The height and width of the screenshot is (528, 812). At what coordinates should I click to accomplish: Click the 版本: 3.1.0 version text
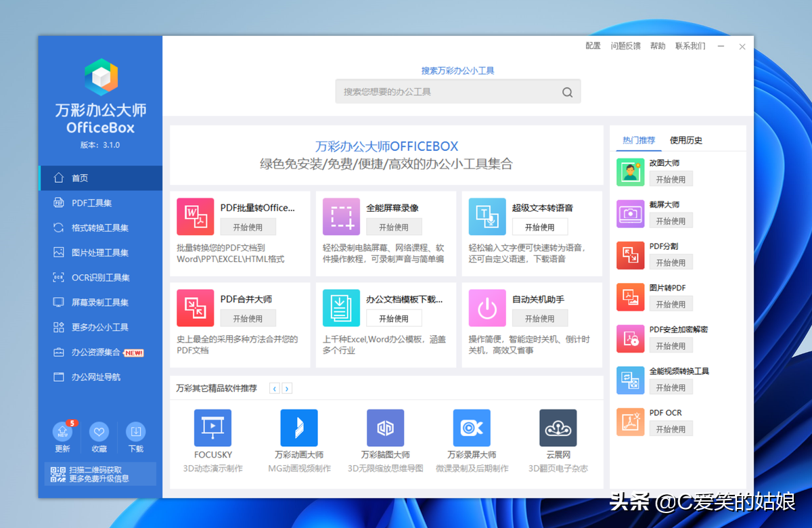(x=100, y=145)
